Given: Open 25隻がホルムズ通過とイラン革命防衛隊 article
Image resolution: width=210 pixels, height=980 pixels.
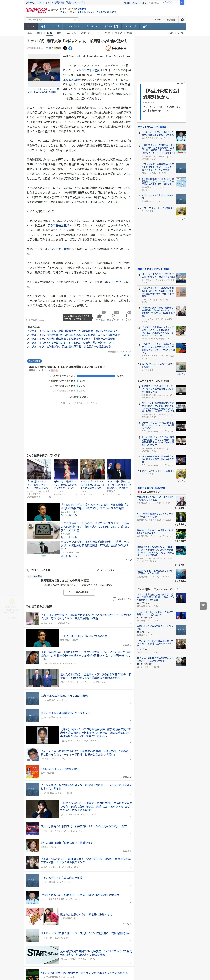Looking at the screenshot, I should point(64,696).
